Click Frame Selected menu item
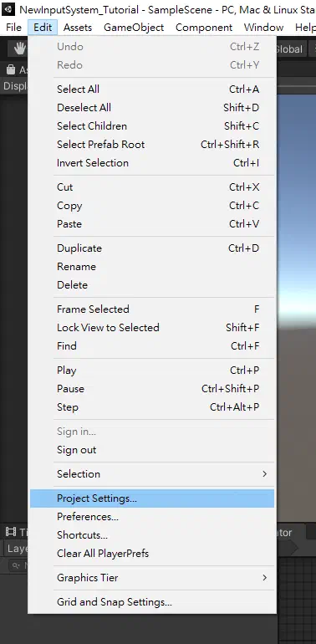This screenshot has height=644, width=316. (152, 309)
